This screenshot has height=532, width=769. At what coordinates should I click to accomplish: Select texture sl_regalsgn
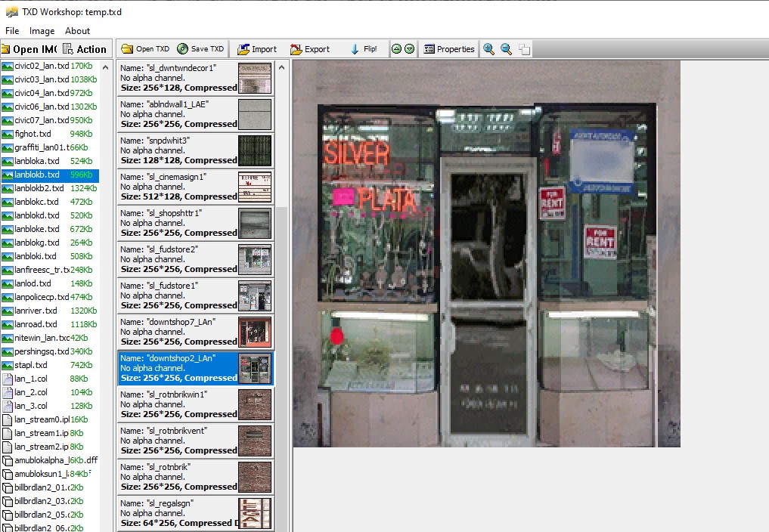(195, 513)
